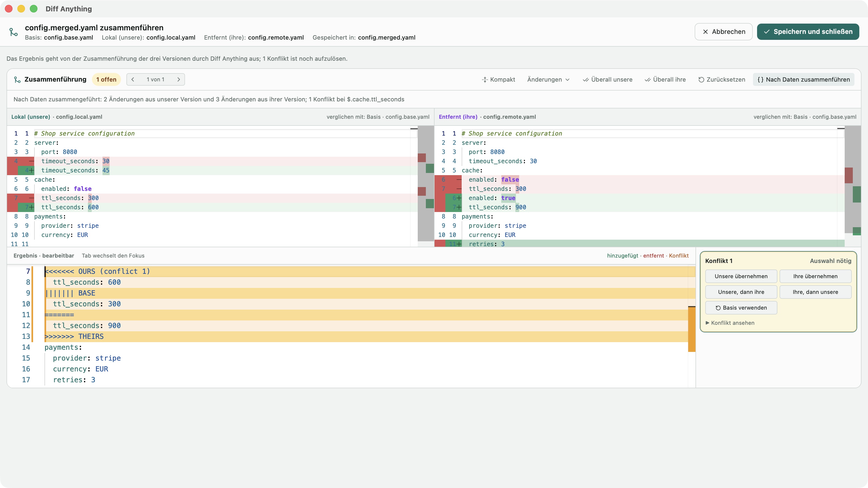Select Ihre, dann unsere
Screen dimensions: 868x488
click(815, 292)
